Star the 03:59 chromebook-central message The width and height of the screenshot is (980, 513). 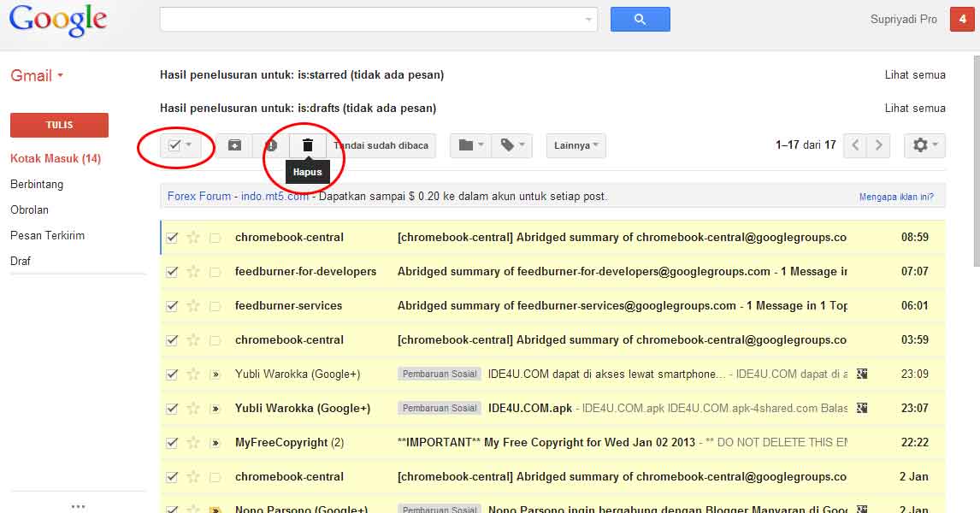click(193, 340)
